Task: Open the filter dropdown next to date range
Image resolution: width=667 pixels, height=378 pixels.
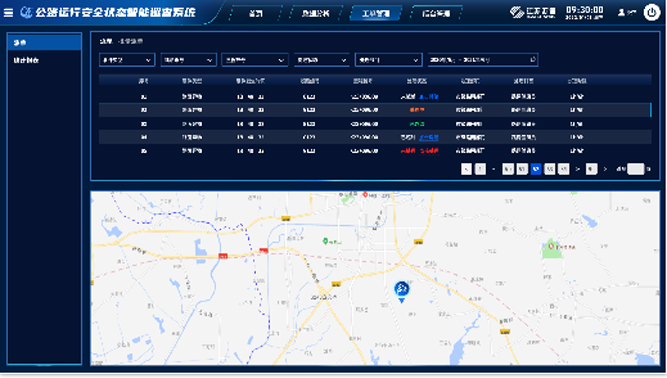Action: [388, 60]
